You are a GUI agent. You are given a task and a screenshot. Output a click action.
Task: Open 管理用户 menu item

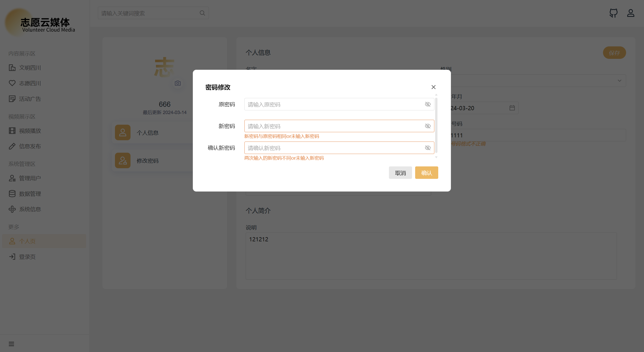[x=30, y=178]
